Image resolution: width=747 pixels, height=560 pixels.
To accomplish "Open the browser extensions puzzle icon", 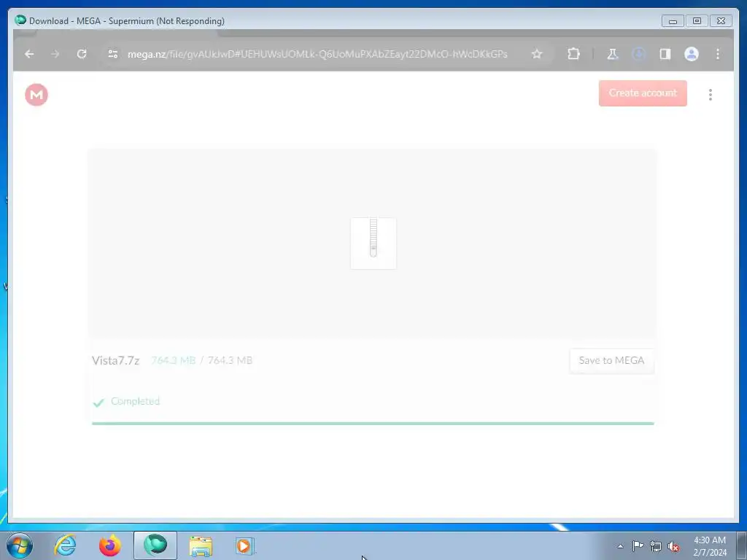I will pyautogui.click(x=573, y=54).
